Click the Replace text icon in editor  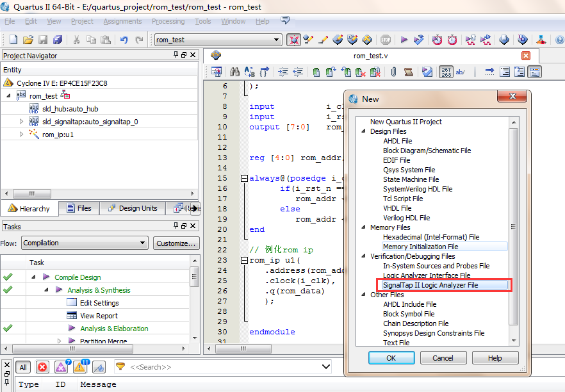(x=249, y=72)
